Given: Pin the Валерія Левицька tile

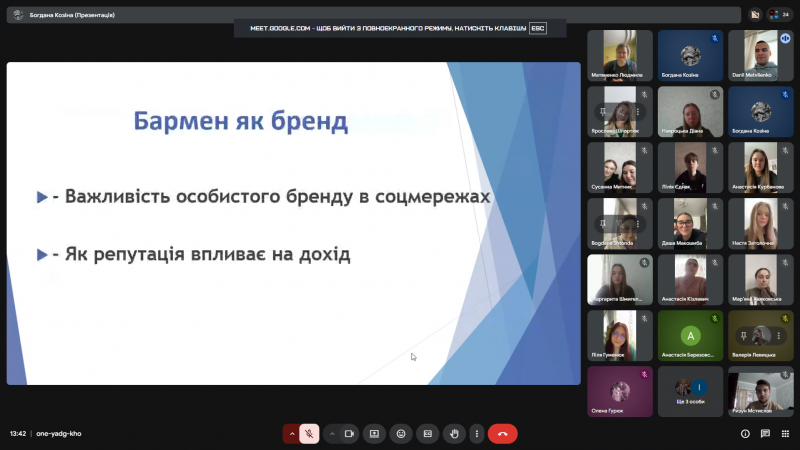Looking at the screenshot, I should point(744,335).
